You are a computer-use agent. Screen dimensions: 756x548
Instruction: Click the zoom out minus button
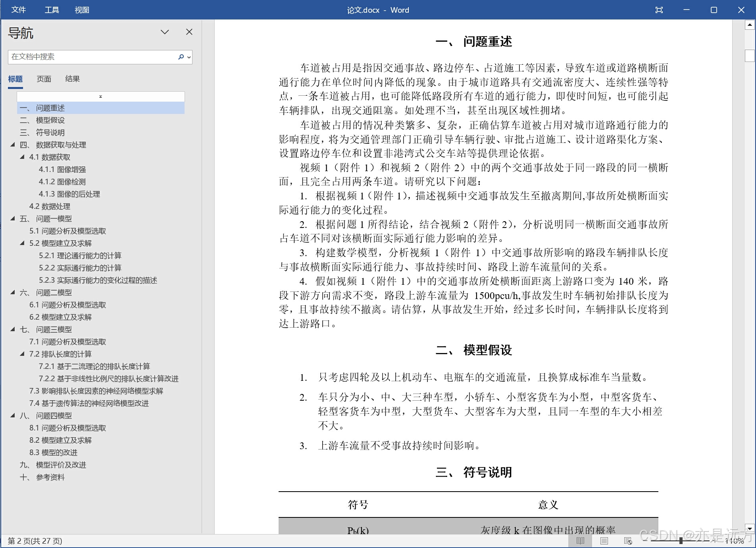coord(645,540)
